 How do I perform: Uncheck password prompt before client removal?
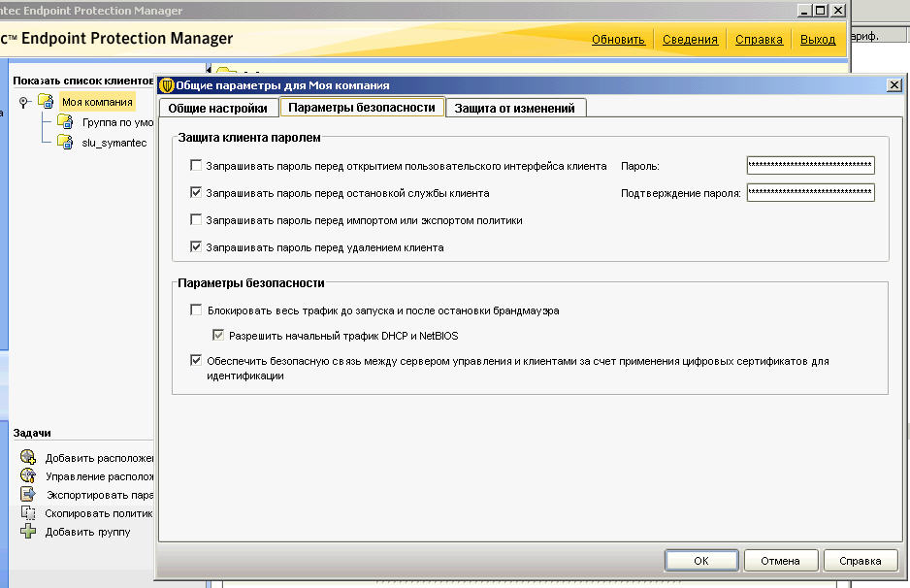[196, 246]
